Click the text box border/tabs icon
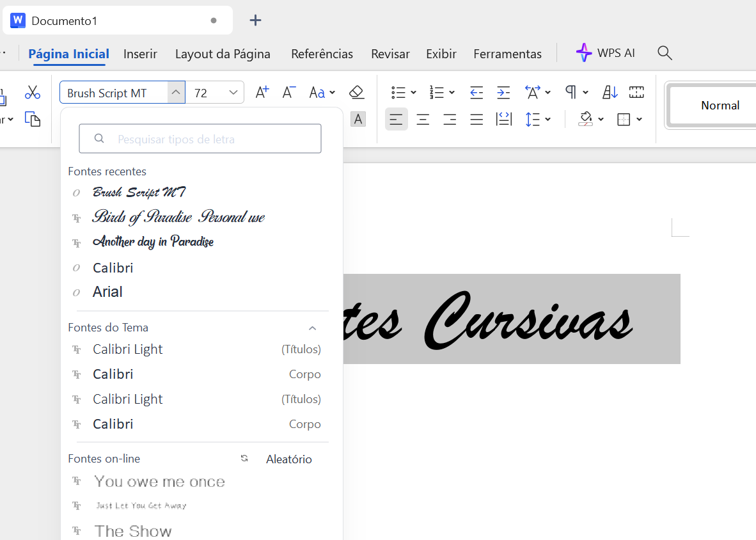Viewport: 756px width, 540px height. pyautogui.click(x=636, y=92)
